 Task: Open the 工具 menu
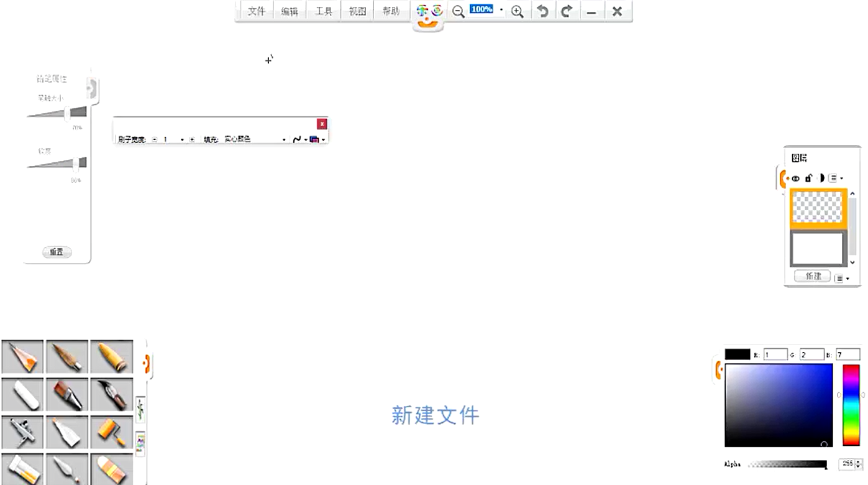(x=324, y=11)
